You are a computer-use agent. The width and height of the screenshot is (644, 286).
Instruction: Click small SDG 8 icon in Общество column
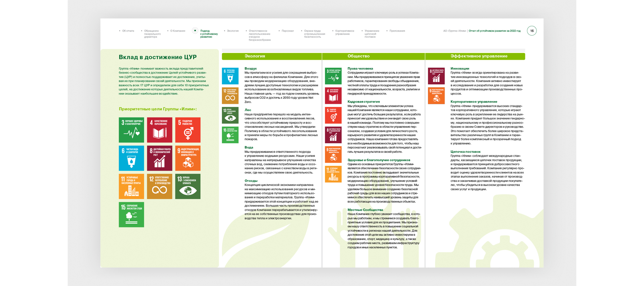pos(333,135)
